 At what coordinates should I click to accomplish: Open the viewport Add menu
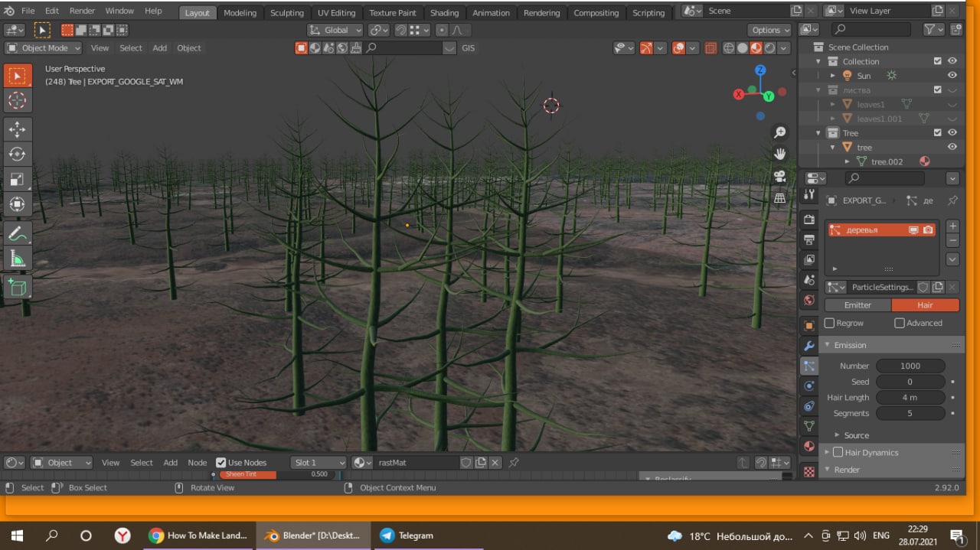tap(159, 48)
